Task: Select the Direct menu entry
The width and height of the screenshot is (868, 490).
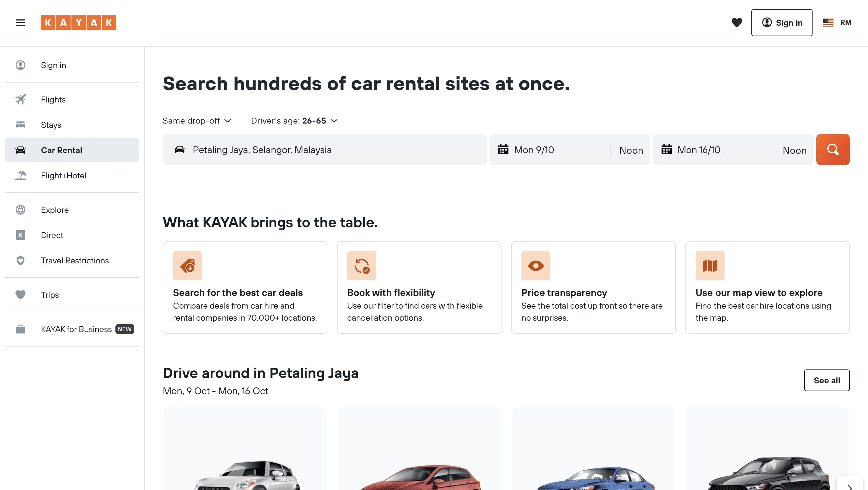Action: click(52, 235)
